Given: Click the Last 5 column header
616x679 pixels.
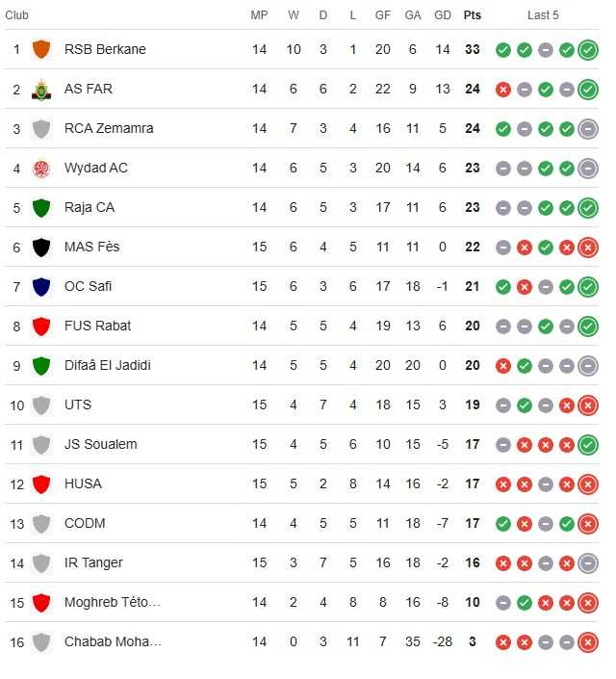Looking at the screenshot, I should [543, 15].
